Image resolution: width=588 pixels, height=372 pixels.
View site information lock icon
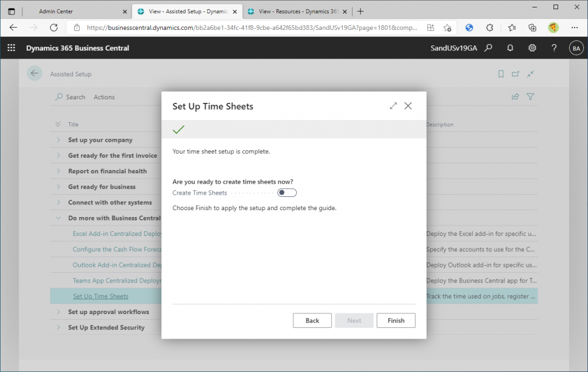pyautogui.click(x=77, y=28)
